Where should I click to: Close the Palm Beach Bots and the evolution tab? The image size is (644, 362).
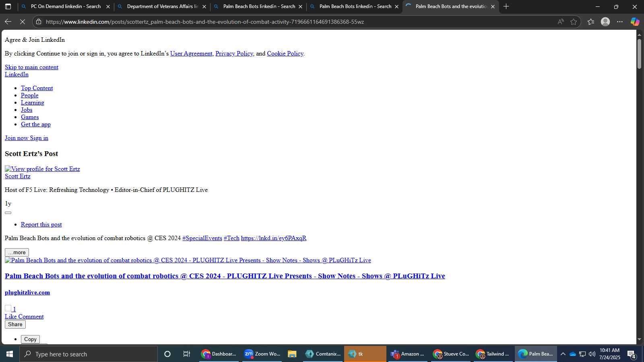(493, 6)
